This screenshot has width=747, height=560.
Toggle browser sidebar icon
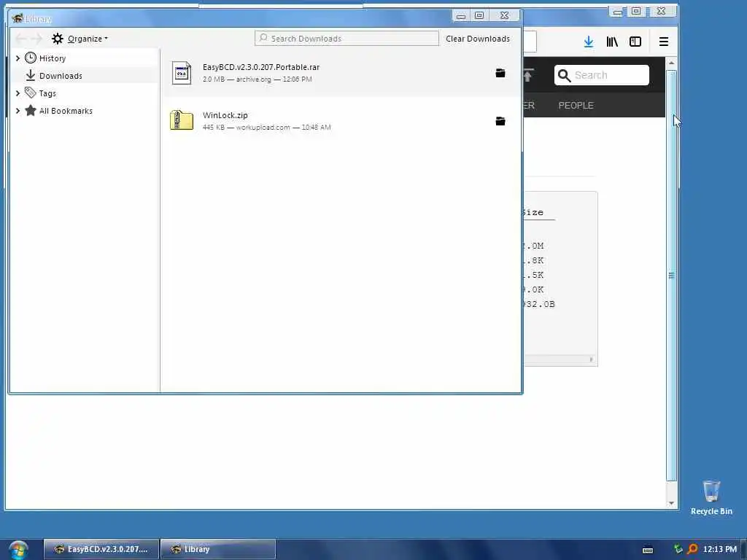coord(635,42)
